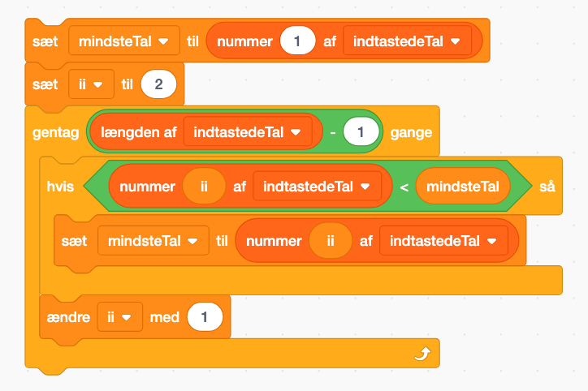Expand the indtastedeTal dropdown in the 'længden af' block
The width and height of the screenshot is (588, 391).
tap(295, 131)
